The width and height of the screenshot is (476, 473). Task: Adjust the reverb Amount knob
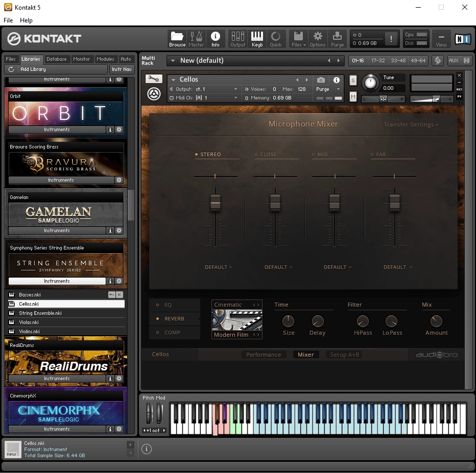[436, 321]
